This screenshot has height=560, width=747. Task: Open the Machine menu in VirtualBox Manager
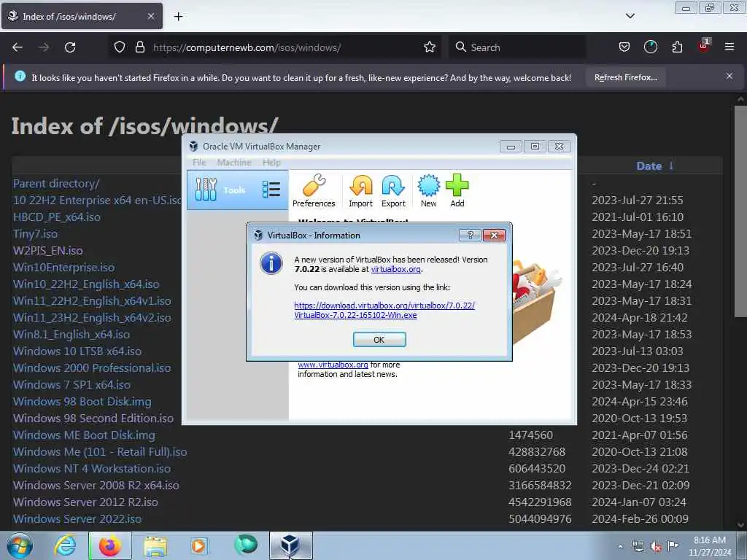[234, 163]
